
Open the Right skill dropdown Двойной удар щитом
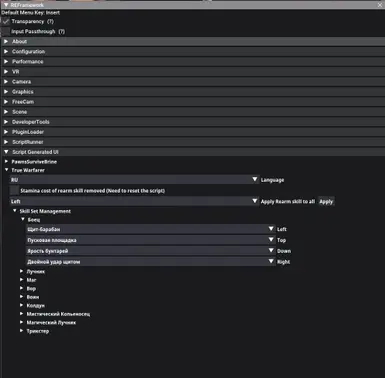click(151, 262)
